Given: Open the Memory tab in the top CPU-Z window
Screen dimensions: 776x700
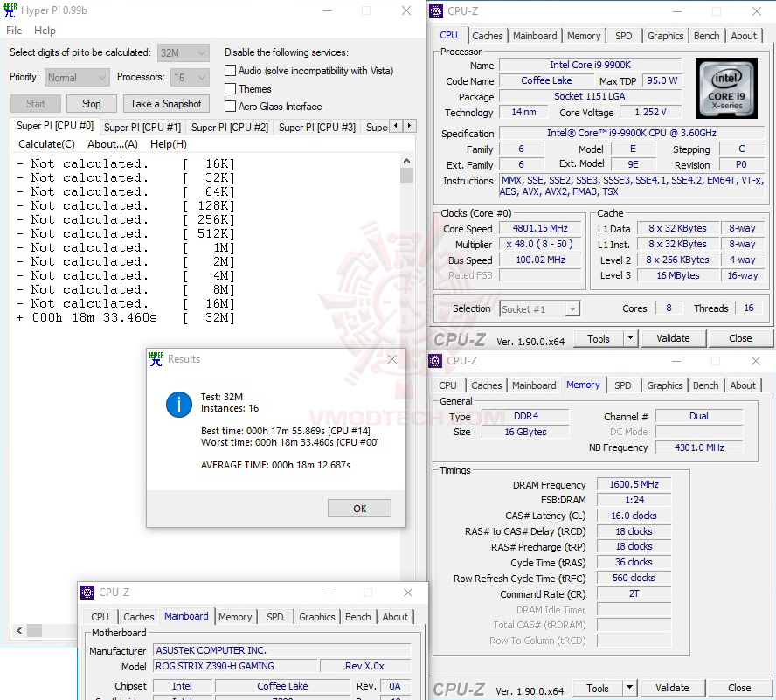Looking at the screenshot, I should pyautogui.click(x=584, y=36).
